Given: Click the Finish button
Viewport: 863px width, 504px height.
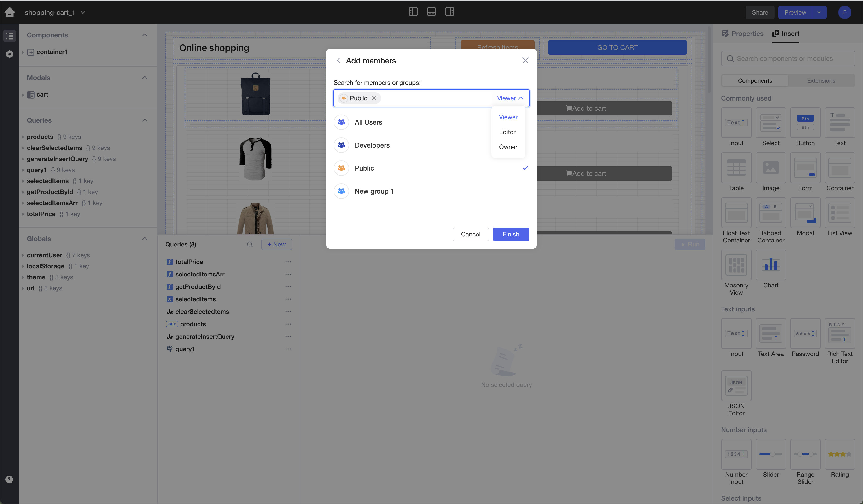Looking at the screenshot, I should tap(511, 234).
